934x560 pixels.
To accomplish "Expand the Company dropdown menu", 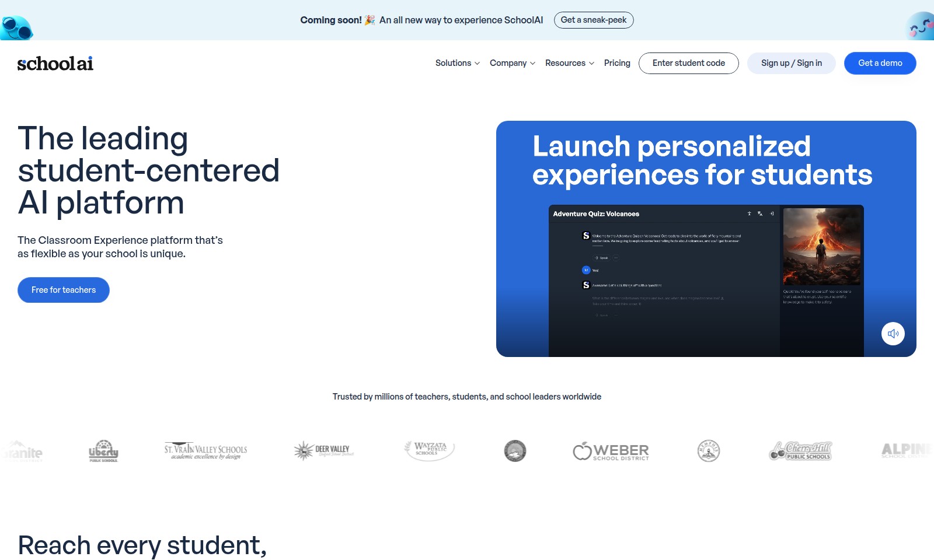I will (x=513, y=63).
